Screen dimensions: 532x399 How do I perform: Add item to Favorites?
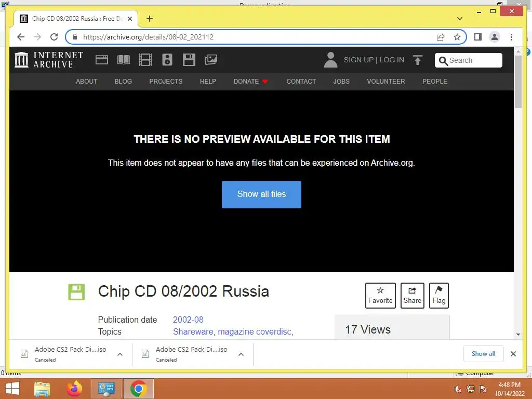[x=380, y=296]
